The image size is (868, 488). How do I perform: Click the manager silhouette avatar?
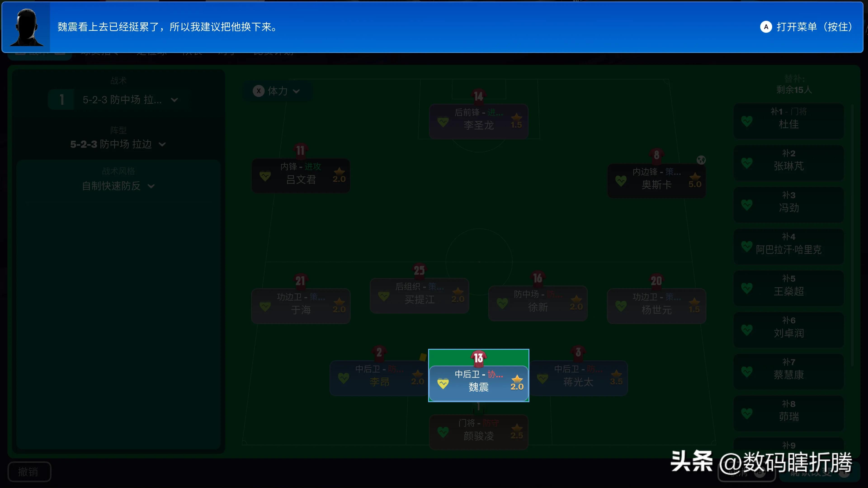26,27
